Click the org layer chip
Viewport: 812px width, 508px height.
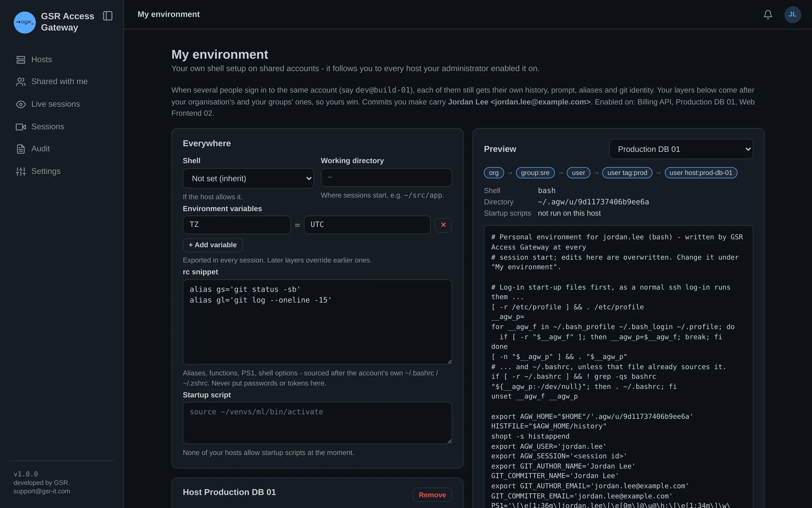point(494,173)
